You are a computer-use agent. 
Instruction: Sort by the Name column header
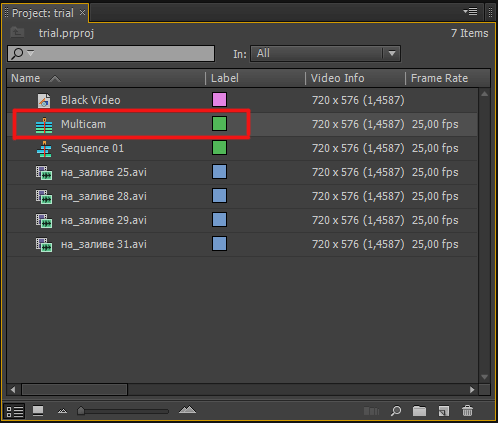(106, 78)
